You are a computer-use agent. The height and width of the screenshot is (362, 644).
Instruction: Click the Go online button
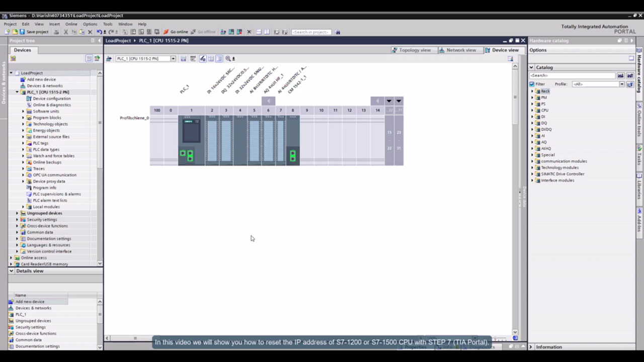click(176, 32)
